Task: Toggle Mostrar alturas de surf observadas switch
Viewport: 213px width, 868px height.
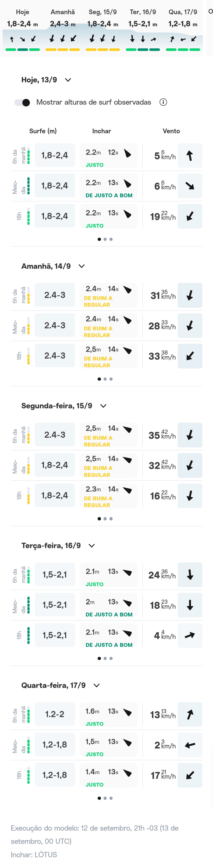Action: point(22,102)
